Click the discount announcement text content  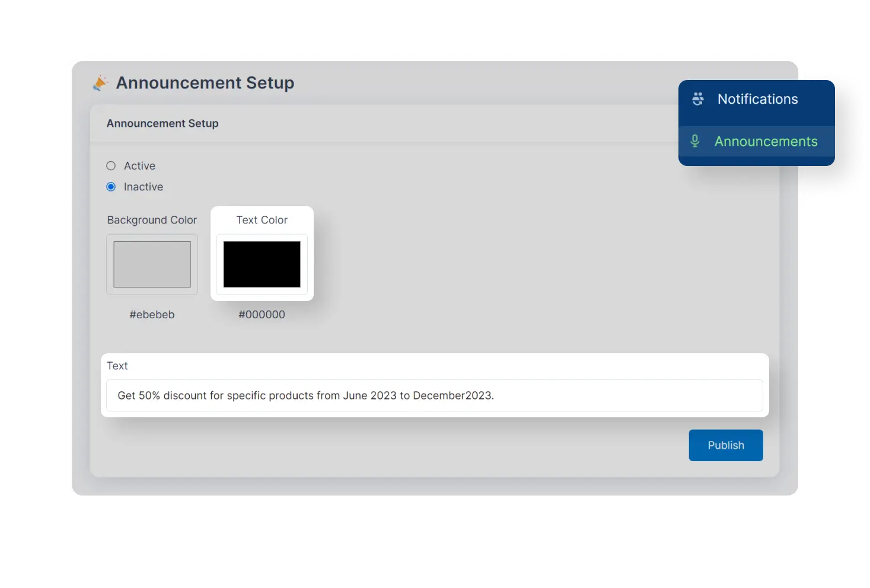click(305, 395)
